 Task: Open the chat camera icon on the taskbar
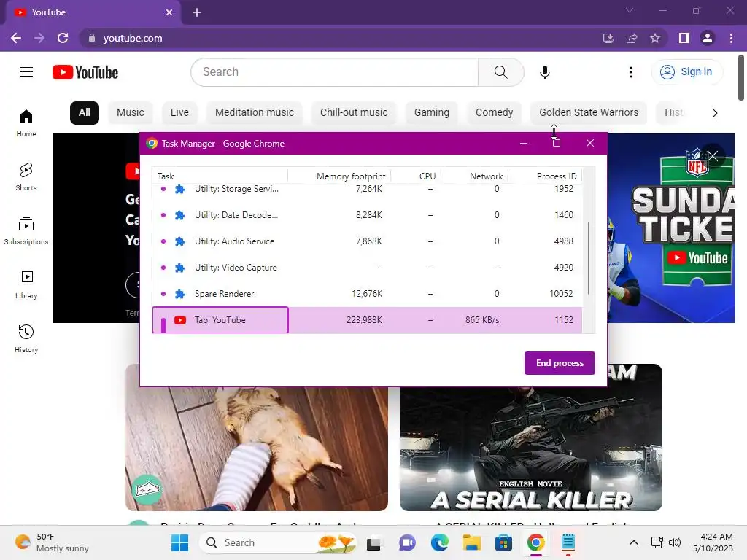[407, 542]
